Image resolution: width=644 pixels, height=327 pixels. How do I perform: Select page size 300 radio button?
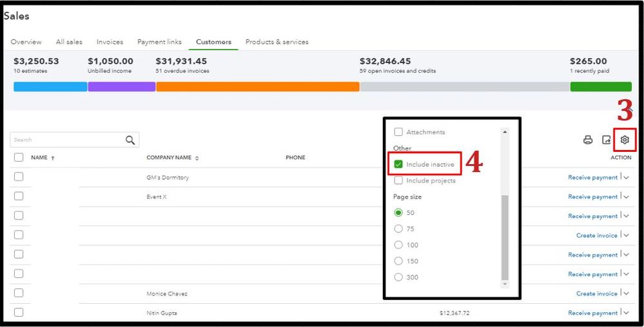(x=398, y=277)
